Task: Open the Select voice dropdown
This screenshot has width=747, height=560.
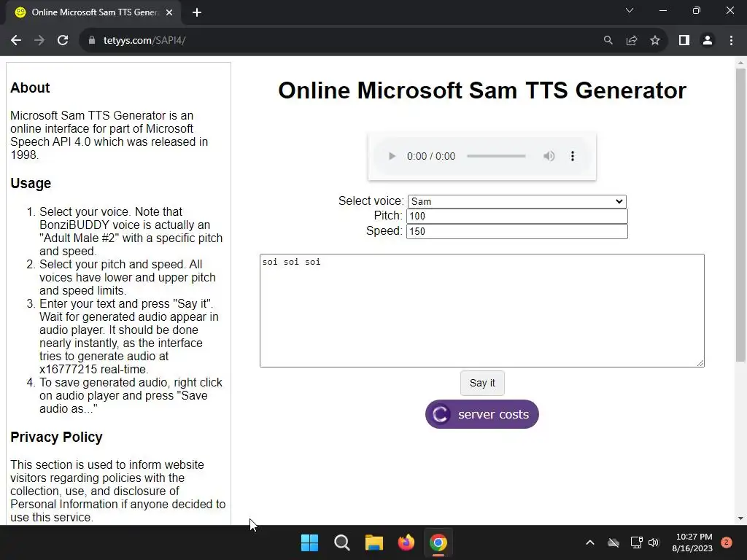Action: tap(517, 201)
